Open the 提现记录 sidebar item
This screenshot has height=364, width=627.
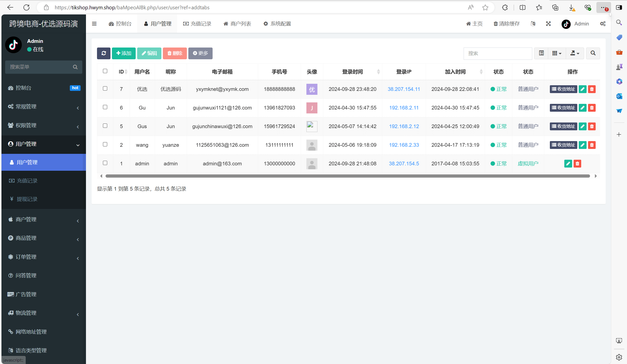coord(27,199)
